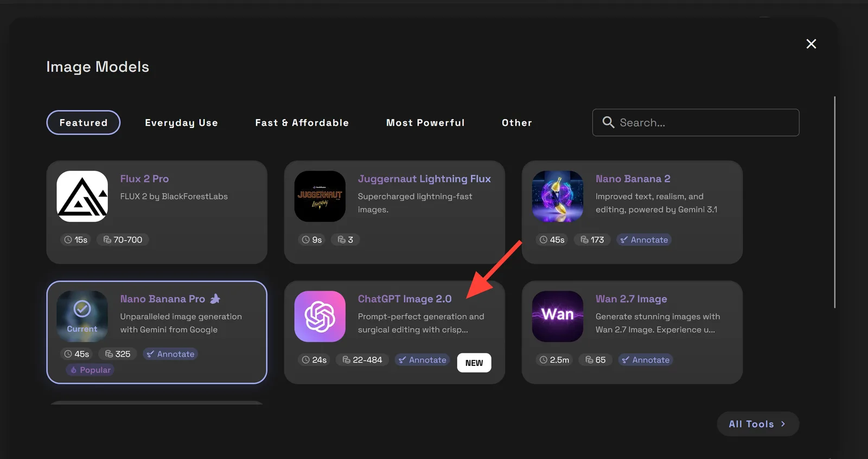Viewport: 868px width, 459px height.
Task: Click the Annotate badge on ChatGPT Image 2.0
Action: point(422,360)
